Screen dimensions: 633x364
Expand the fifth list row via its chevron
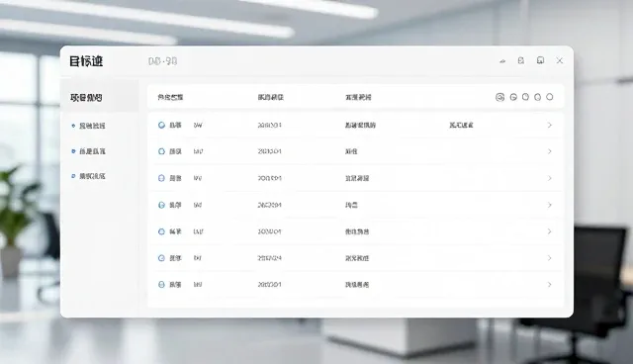pos(550,231)
